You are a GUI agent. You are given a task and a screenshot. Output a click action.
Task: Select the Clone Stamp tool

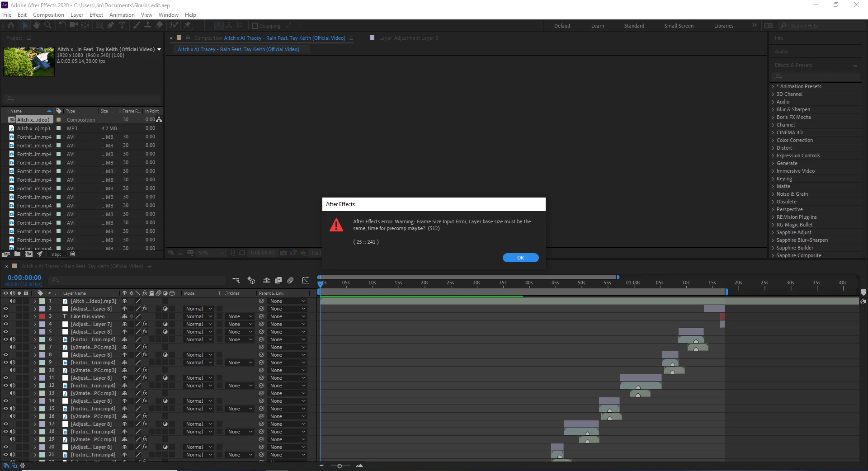pos(148,25)
